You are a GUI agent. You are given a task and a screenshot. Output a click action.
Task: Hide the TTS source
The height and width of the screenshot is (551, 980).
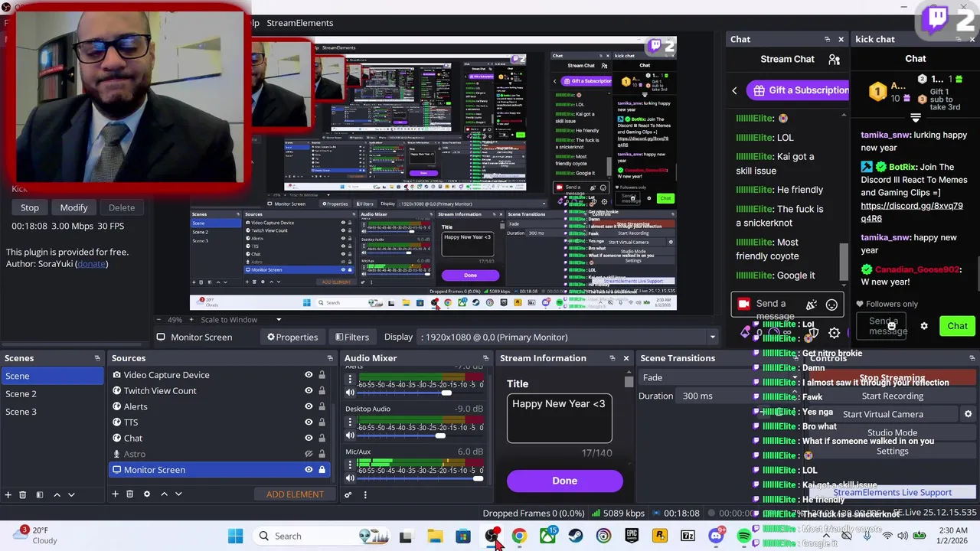click(x=309, y=422)
